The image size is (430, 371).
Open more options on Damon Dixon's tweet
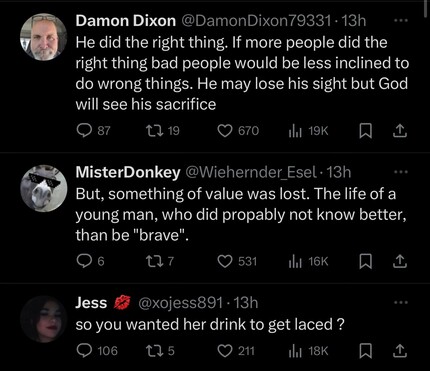click(401, 21)
